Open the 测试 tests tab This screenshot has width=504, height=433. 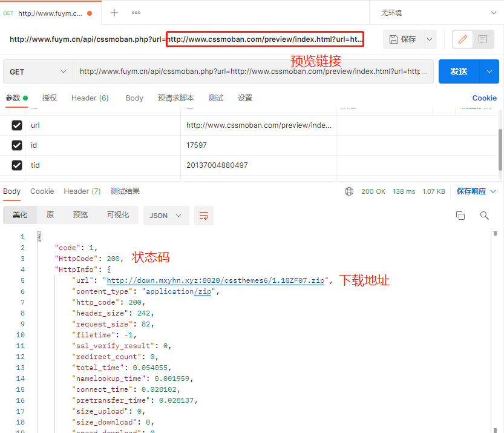tap(215, 98)
